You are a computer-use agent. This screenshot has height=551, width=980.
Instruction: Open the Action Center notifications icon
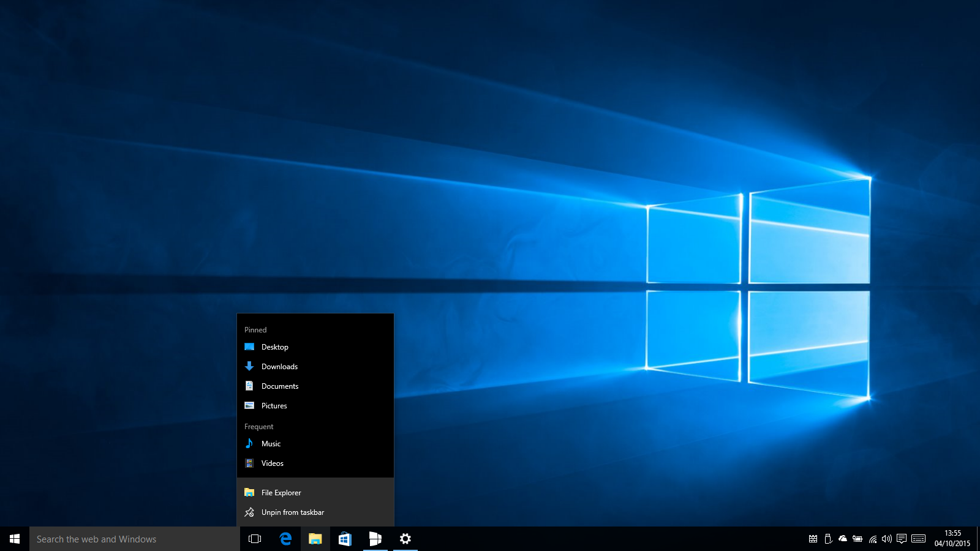tap(902, 539)
